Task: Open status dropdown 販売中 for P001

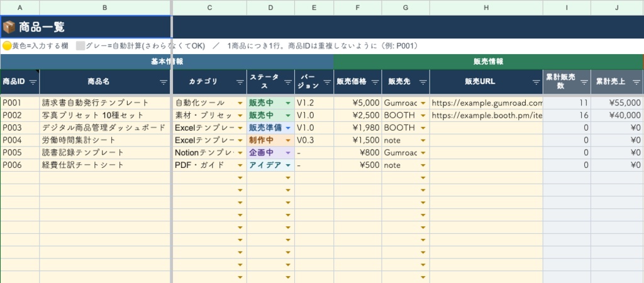Action: (x=288, y=103)
